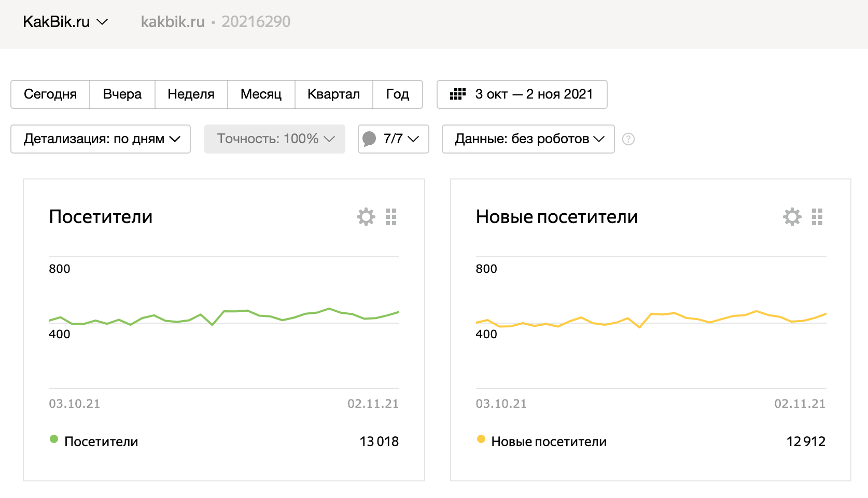Image resolution: width=868 pixels, height=498 pixels.
Task: Open Детализация: по дням dropdown
Action: [x=101, y=139]
